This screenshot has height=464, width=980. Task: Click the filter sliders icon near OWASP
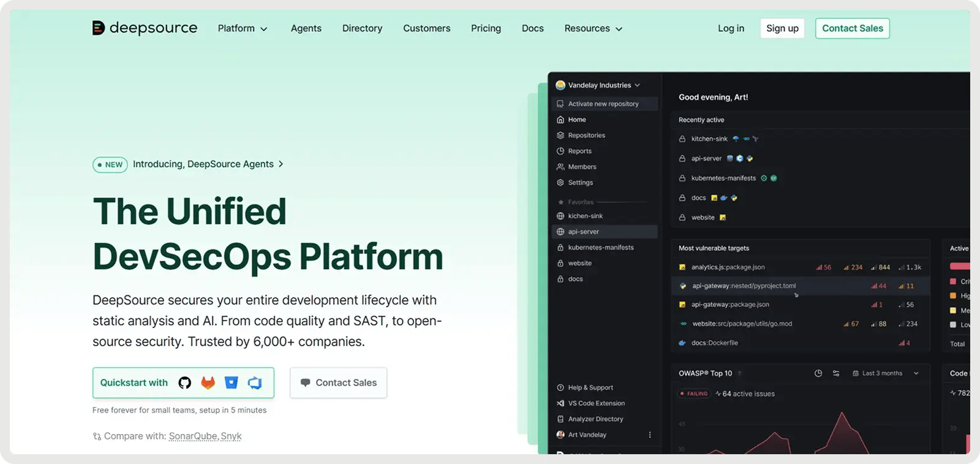(x=836, y=373)
